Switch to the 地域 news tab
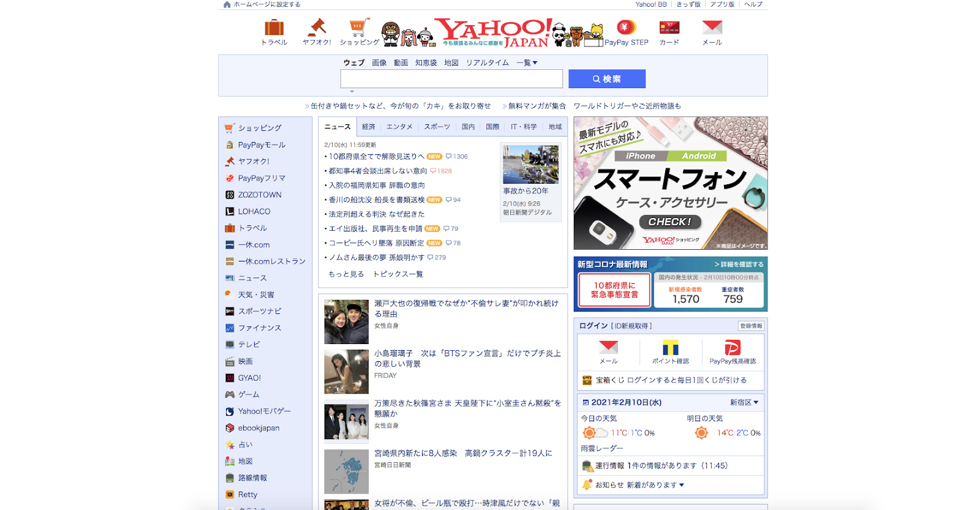Screen dimensions: 980x510 point(556,127)
